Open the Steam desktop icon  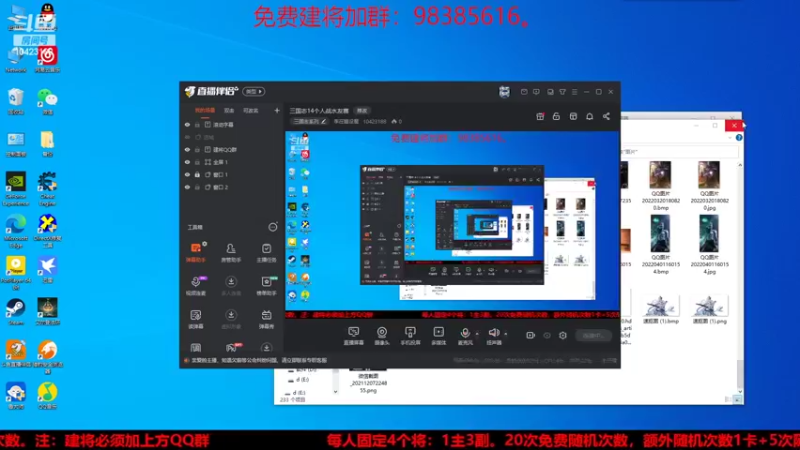click(x=16, y=312)
